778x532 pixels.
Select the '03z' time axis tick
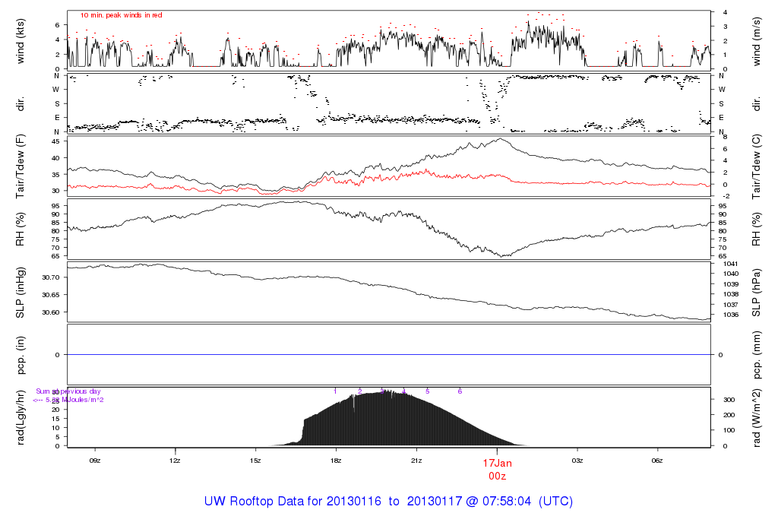point(577,461)
